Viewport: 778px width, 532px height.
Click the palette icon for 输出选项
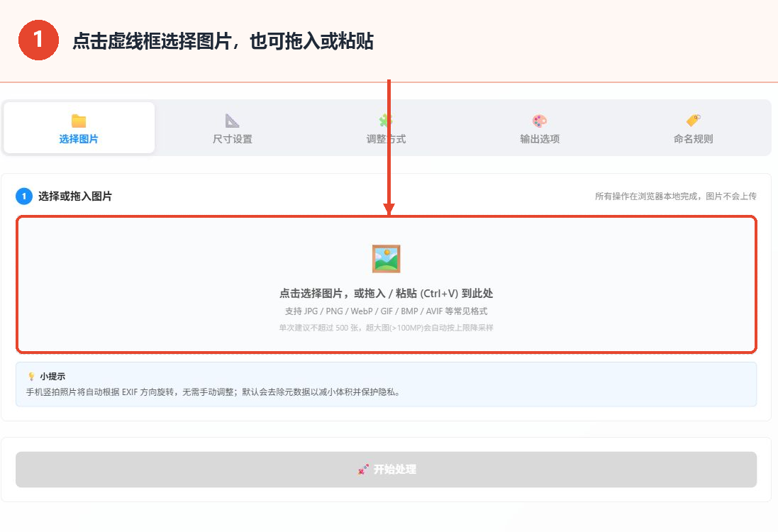(x=539, y=121)
